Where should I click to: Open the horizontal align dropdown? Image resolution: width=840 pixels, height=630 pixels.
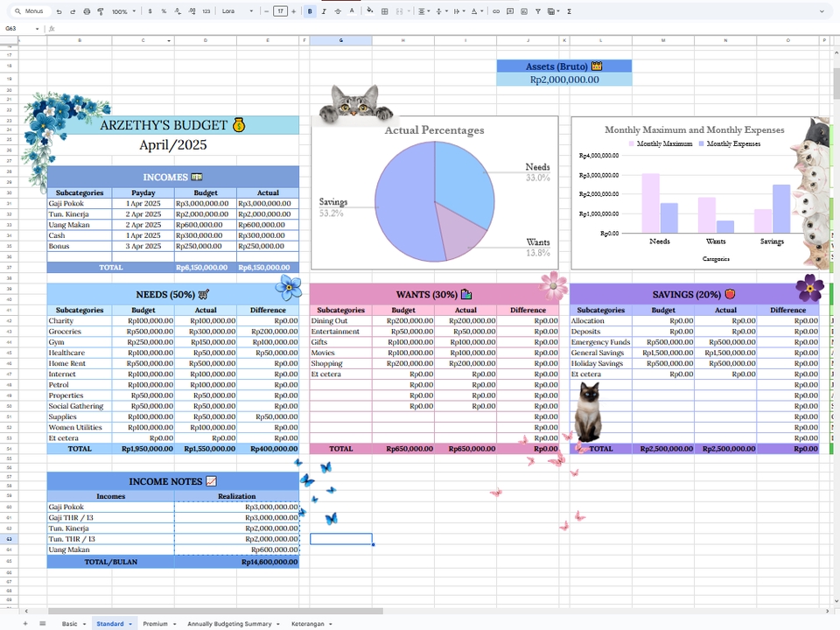click(425, 10)
